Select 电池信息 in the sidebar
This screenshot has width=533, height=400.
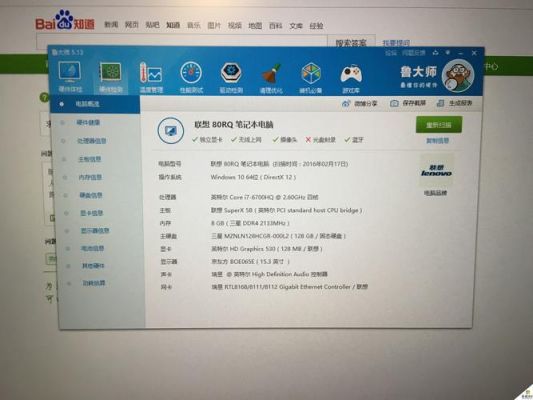(92, 248)
